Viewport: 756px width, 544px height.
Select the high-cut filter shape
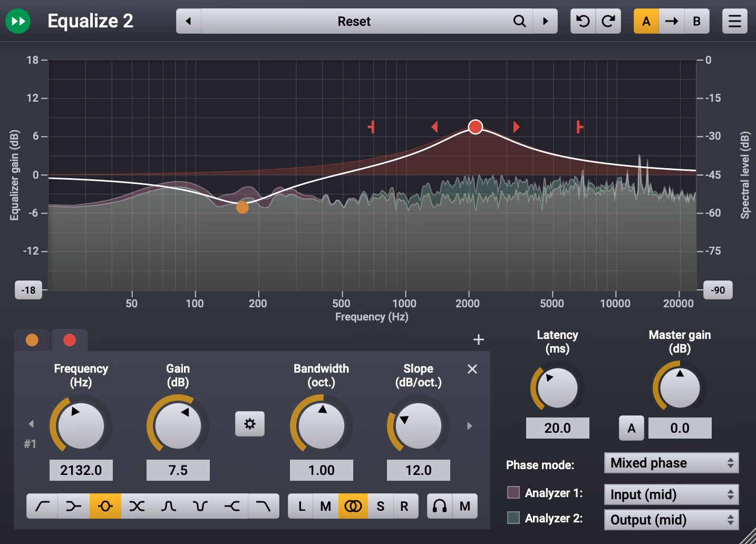264,506
